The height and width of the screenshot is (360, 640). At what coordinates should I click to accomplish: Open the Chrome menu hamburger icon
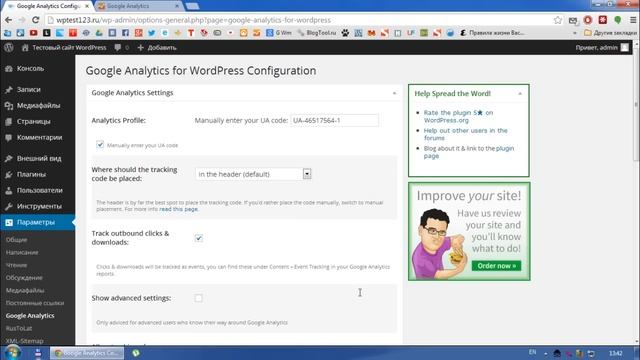pos(633,20)
